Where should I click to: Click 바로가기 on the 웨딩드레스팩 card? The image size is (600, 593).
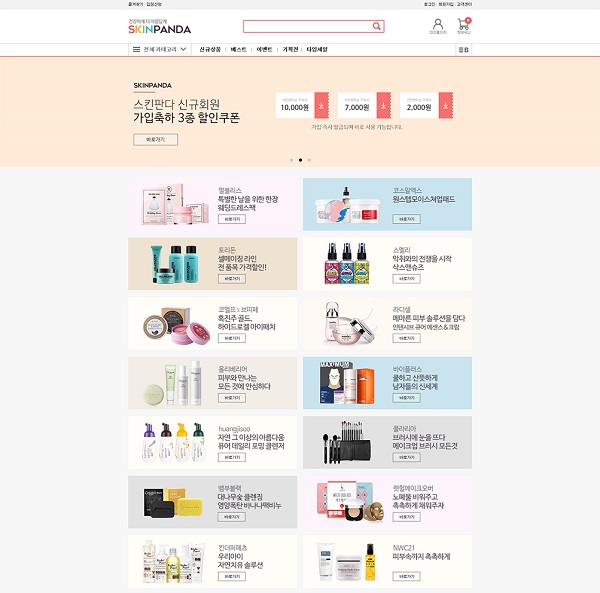232,219
